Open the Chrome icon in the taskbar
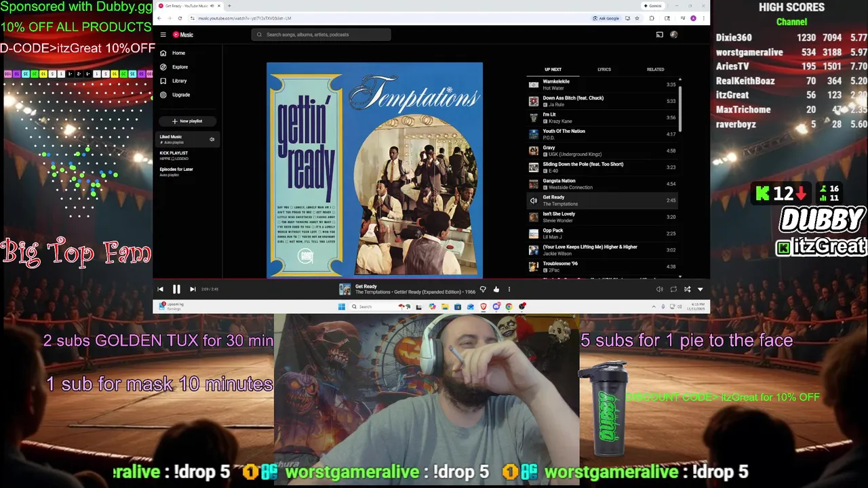868x488 pixels. pyautogui.click(x=509, y=306)
